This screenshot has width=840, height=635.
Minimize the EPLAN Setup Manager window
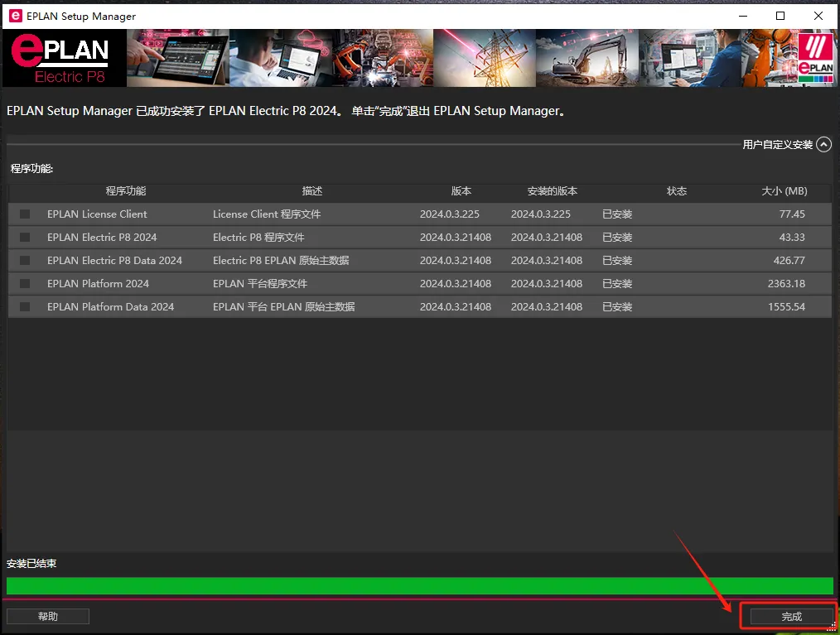point(743,16)
